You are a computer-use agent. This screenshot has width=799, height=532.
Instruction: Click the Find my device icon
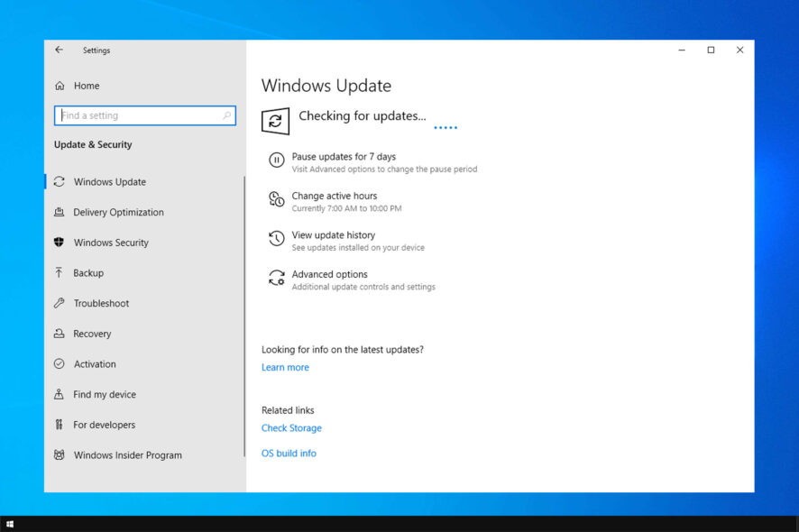pyautogui.click(x=60, y=394)
